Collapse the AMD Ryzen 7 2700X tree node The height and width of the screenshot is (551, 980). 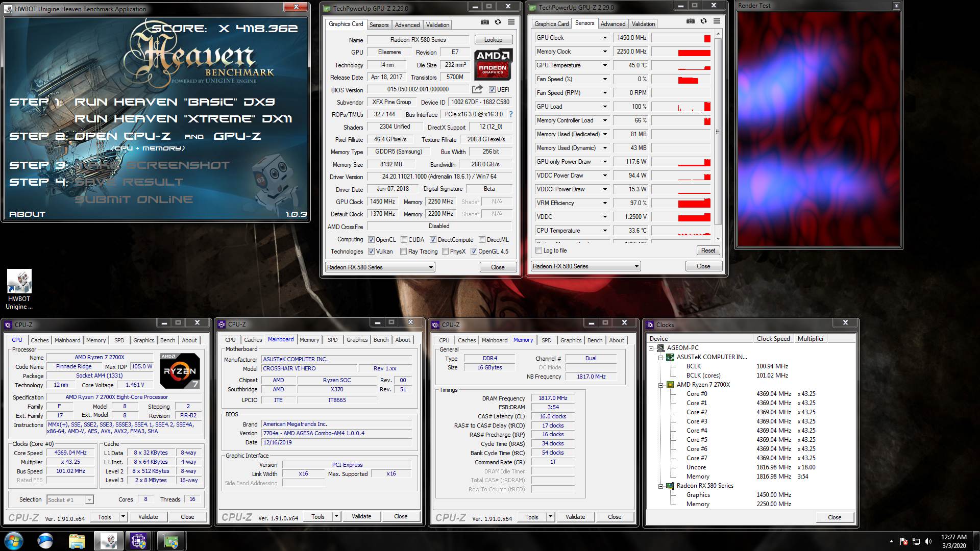[x=660, y=385]
